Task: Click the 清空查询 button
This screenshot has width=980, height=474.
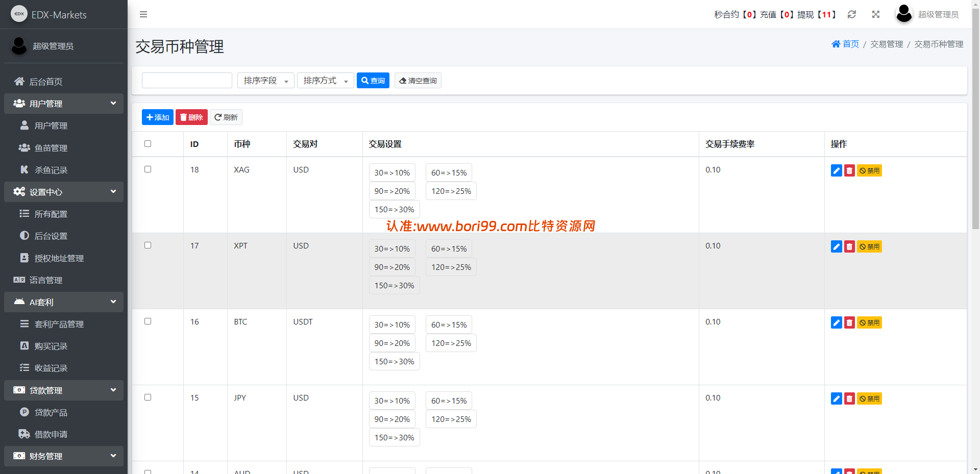Action: point(418,81)
